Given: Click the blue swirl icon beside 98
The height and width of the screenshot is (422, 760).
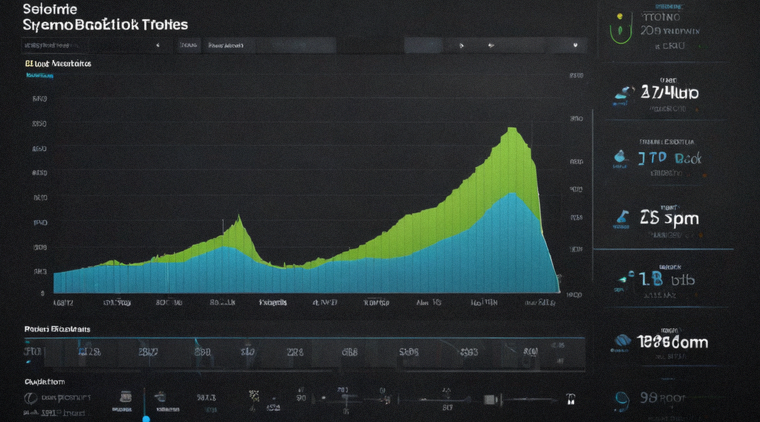Looking at the screenshot, I should [x=621, y=400].
